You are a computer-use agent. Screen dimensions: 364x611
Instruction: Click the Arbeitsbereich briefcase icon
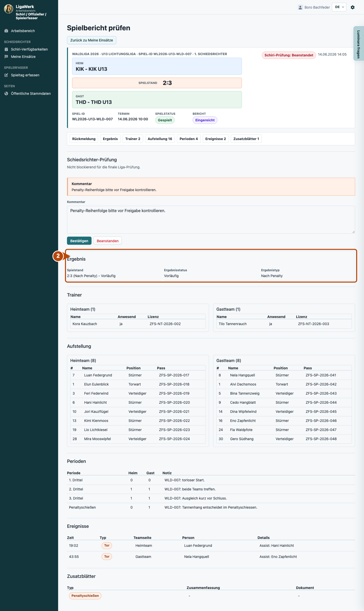(6, 31)
